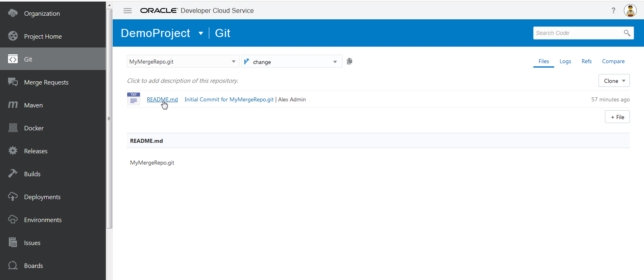Open the Builds page
The height and width of the screenshot is (280, 644).
tap(53, 174)
